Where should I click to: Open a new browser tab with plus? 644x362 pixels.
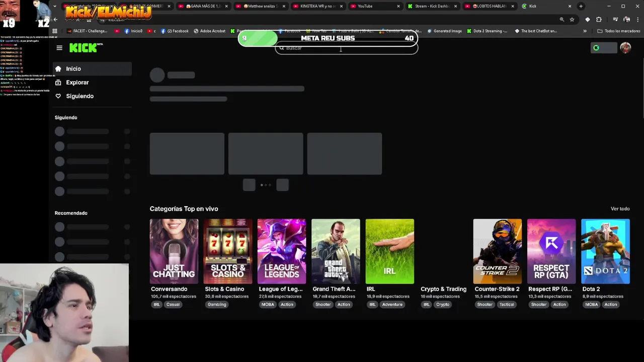click(x=581, y=6)
